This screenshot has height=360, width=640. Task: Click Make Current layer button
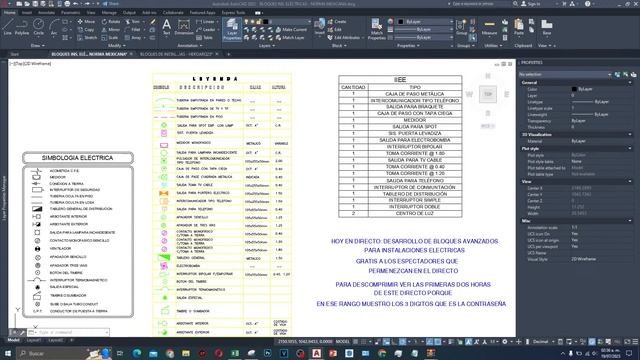[291, 29]
